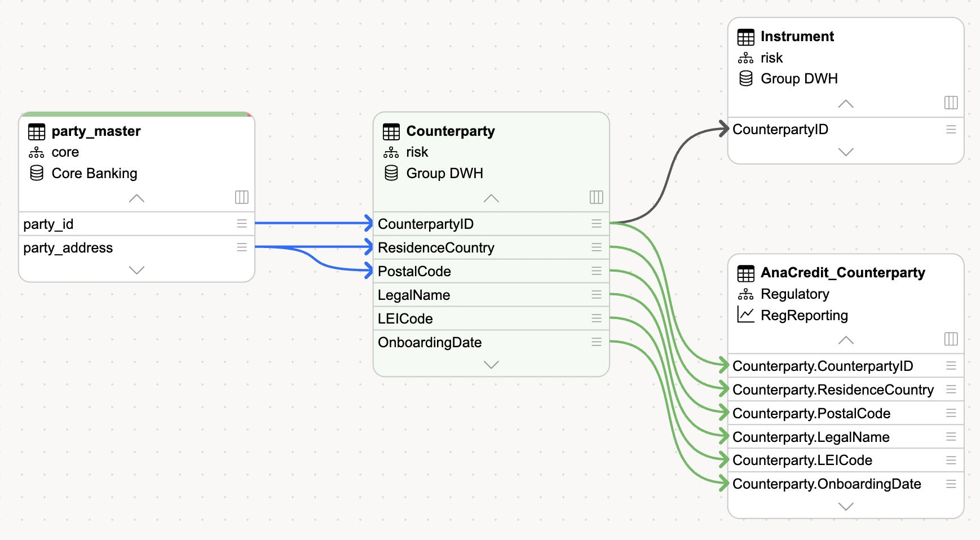The image size is (980, 540).
Task: Click the Counterparty table icon
Action: tap(391, 132)
